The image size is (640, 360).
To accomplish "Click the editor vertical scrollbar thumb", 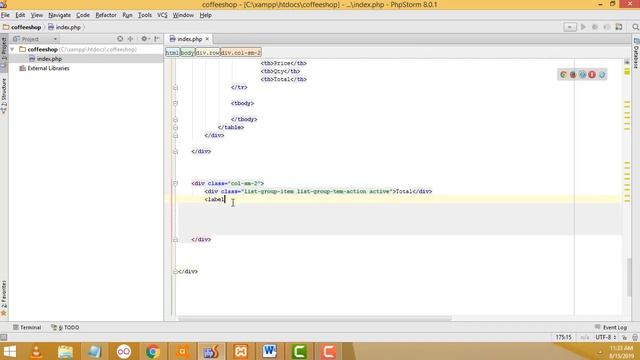I will point(630,277).
